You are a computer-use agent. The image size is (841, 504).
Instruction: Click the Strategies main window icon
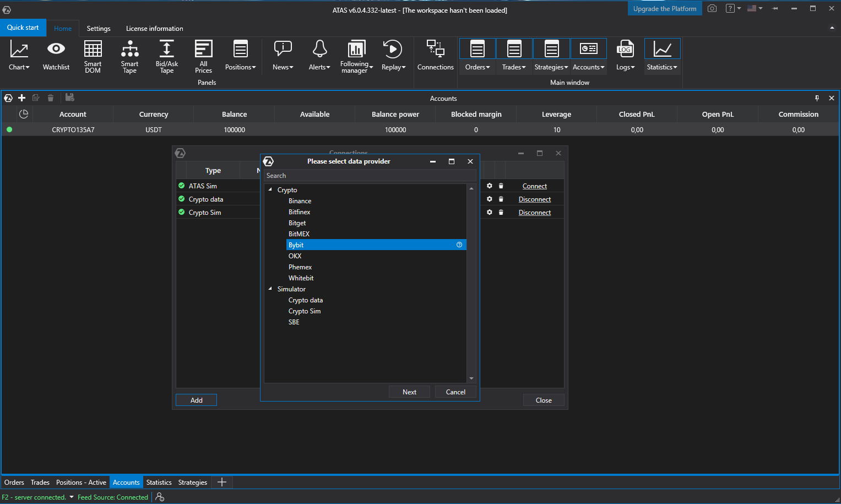pos(551,49)
